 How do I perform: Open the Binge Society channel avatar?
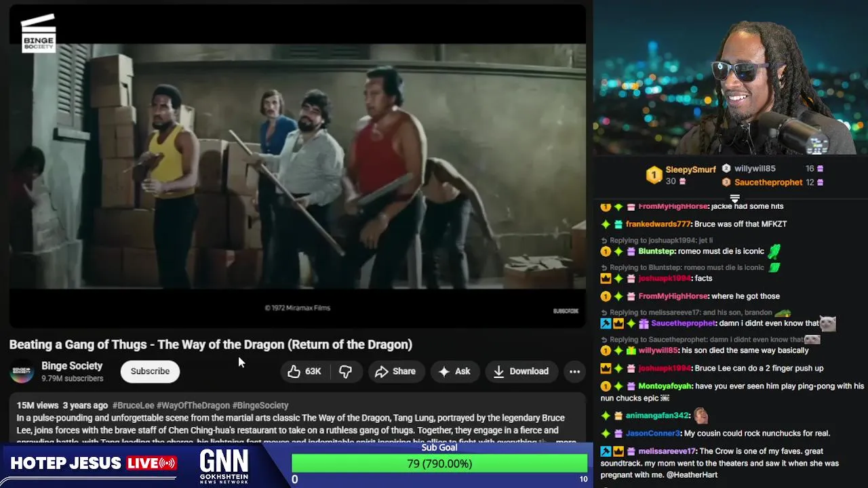(22, 371)
